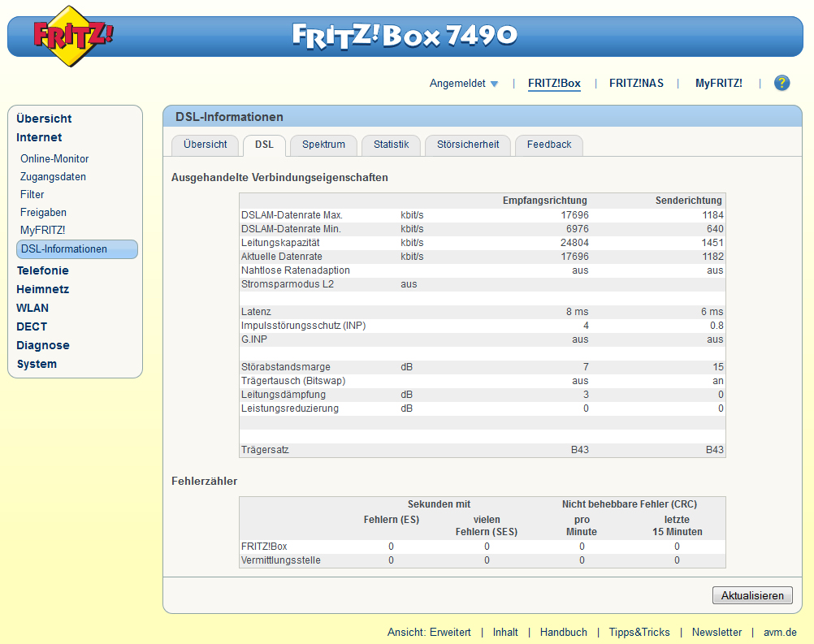Click the FRITZ! logo icon
814x644 pixels.
pos(71,37)
